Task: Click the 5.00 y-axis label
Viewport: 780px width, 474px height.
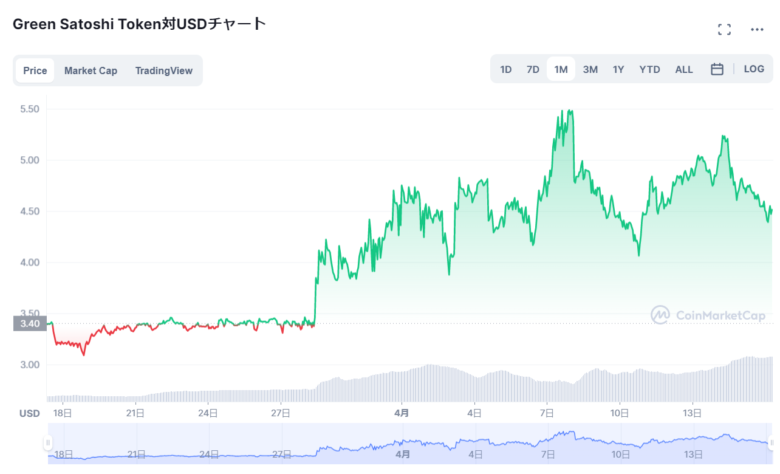Action: pos(29,160)
